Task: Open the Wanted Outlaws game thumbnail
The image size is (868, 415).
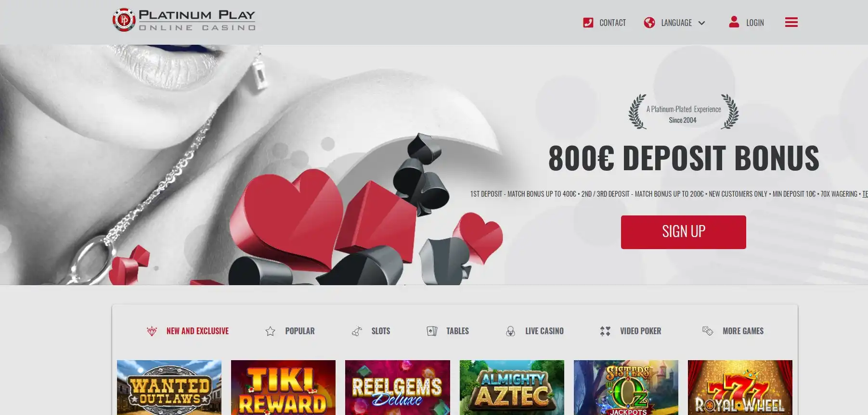Action: (169, 388)
